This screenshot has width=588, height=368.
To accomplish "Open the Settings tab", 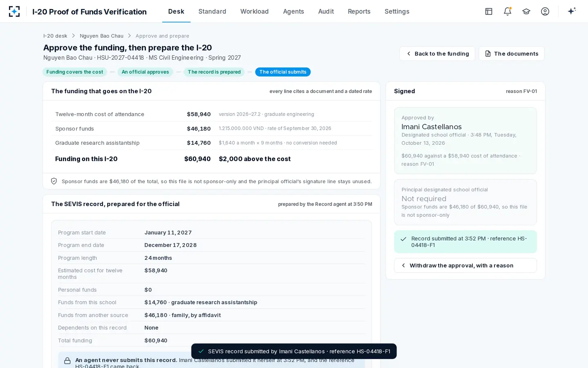I will tap(397, 11).
